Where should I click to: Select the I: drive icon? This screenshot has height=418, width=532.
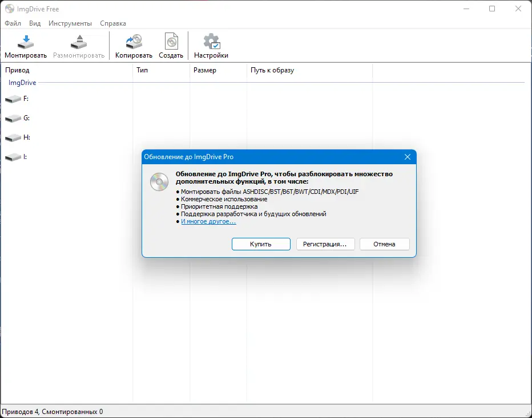(x=13, y=157)
